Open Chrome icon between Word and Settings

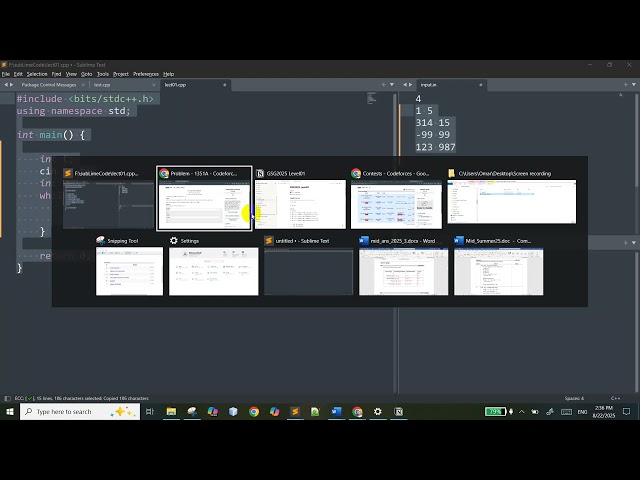[x=357, y=412]
